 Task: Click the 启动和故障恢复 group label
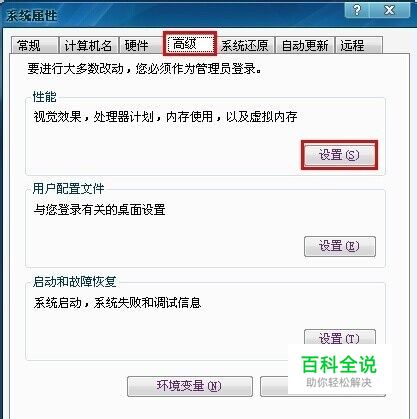coord(75,282)
